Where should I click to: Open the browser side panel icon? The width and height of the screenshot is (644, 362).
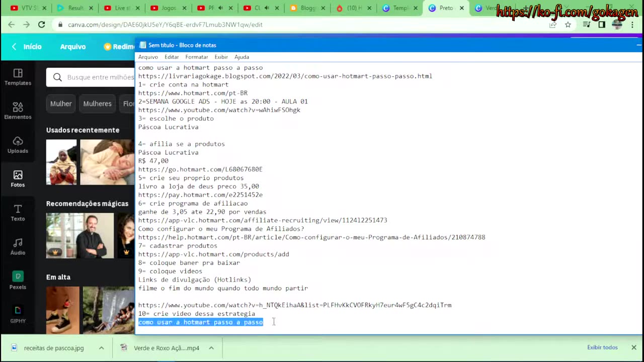coord(602,25)
